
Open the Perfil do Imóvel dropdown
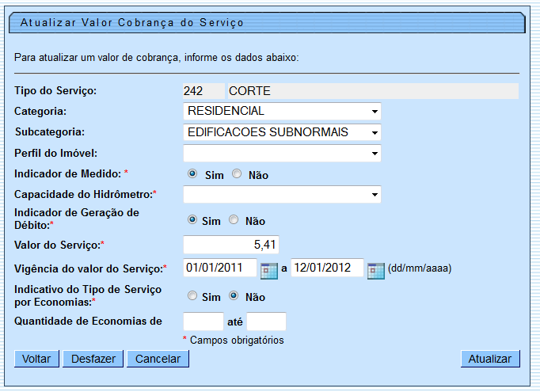click(x=282, y=153)
